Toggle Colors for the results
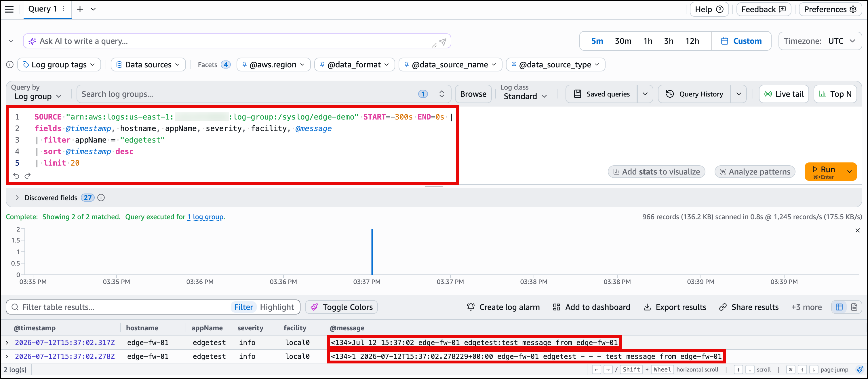 click(x=341, y=307)
